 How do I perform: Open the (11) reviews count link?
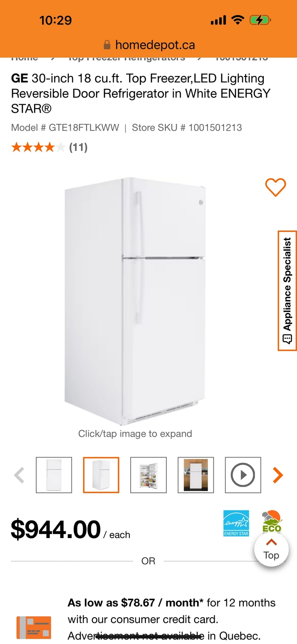point(78,147)
